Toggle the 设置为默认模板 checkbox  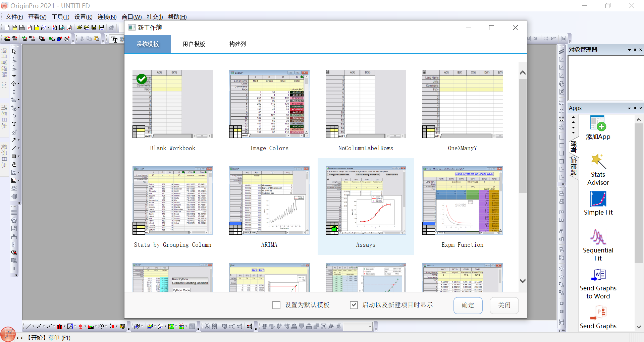tap(276, 305)
